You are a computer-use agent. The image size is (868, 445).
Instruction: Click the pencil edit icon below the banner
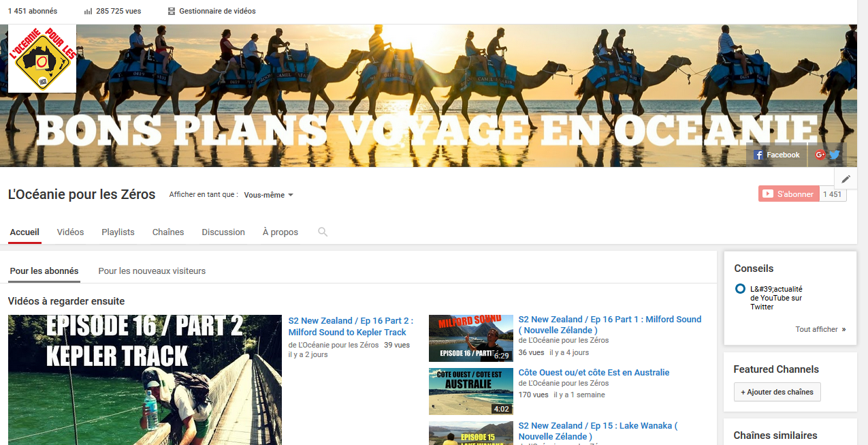(x=846, y=179)
